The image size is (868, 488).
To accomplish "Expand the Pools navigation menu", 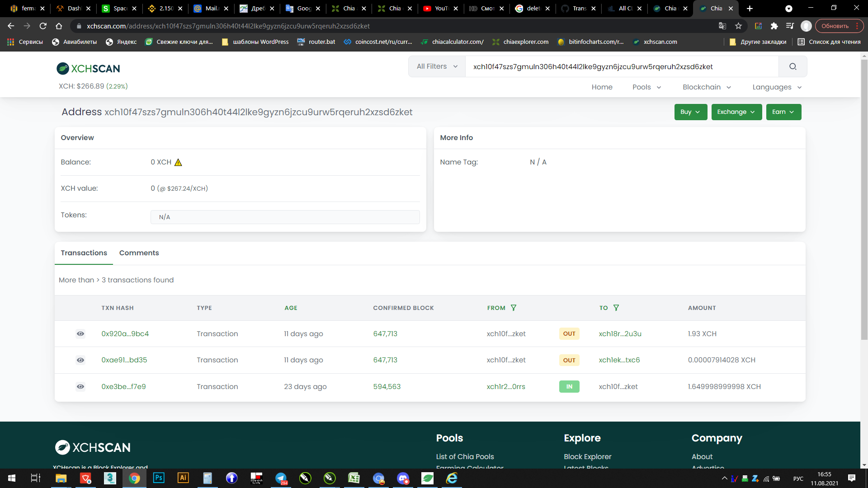I will click(x=646, y=87).
